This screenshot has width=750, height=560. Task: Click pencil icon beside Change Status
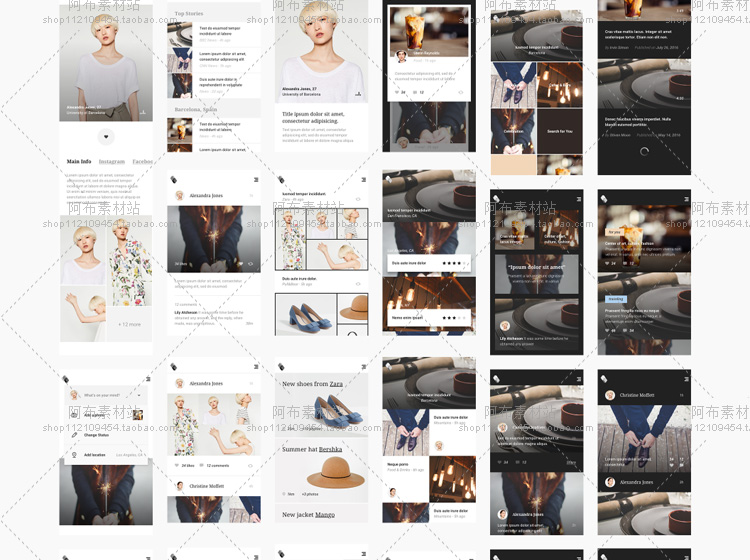point(74,435)
